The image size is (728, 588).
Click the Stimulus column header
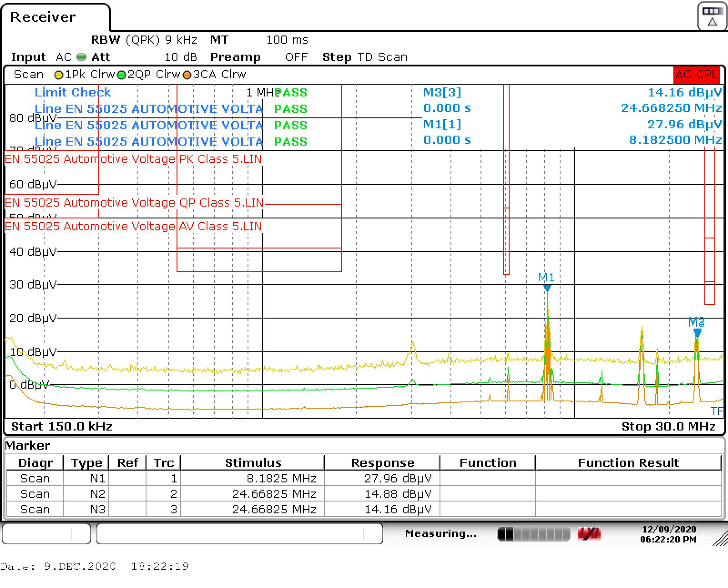point(253,463)
